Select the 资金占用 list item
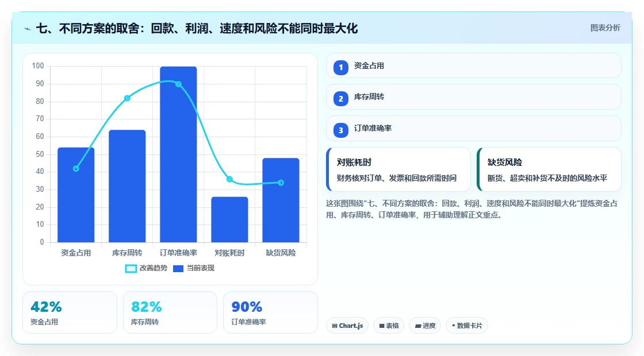 coord(474,65)
